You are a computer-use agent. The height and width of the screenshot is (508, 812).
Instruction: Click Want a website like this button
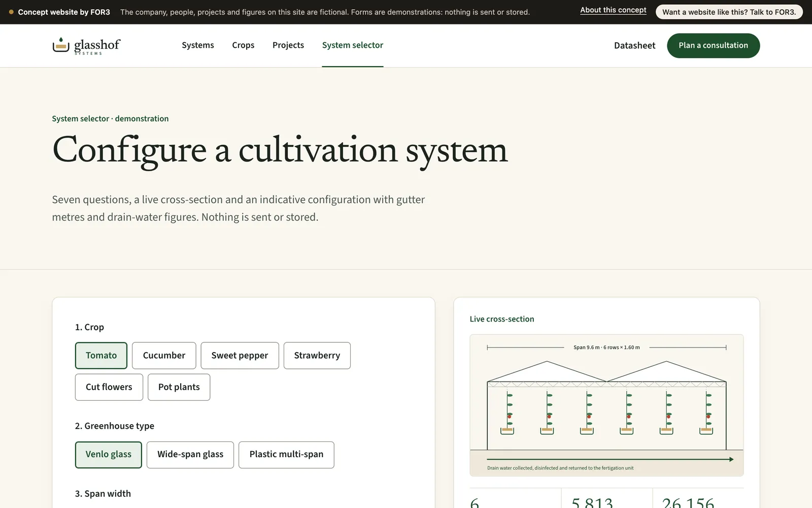(x=729, y=12)
